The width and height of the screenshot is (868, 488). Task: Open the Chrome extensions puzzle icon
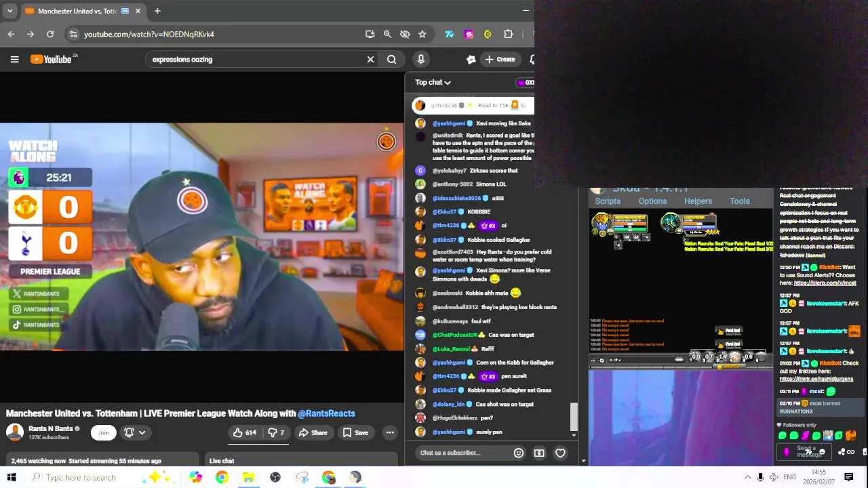[x=508, y=34]
